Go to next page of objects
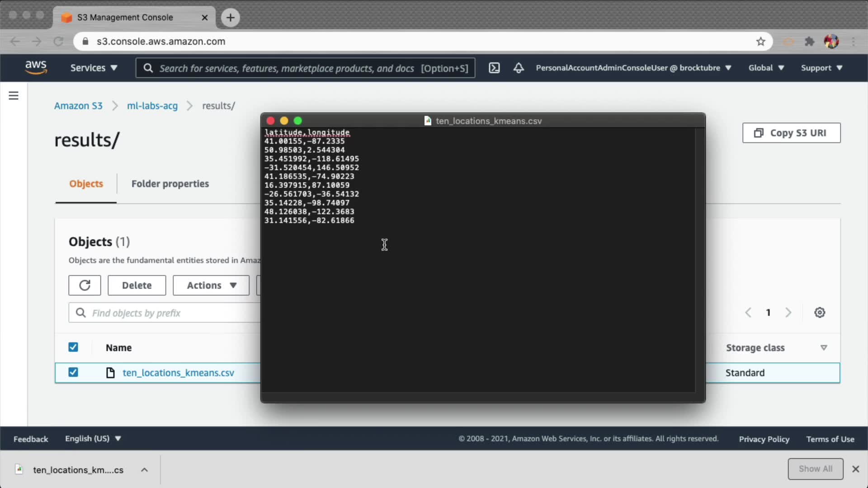 788,313
